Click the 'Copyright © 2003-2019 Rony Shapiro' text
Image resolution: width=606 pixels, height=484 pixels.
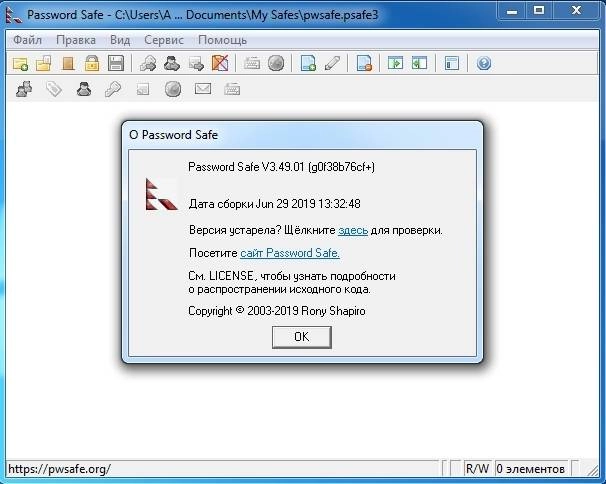(x=277, y=311)
